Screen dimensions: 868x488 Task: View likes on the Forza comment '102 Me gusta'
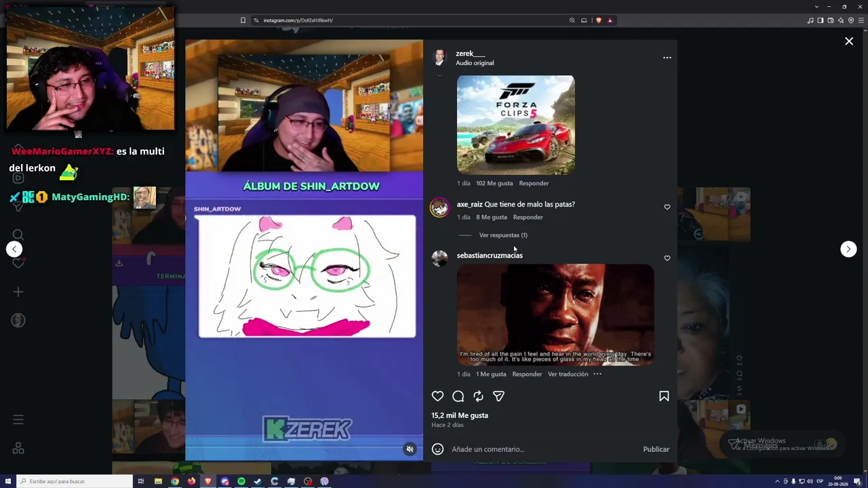point(494,183)
